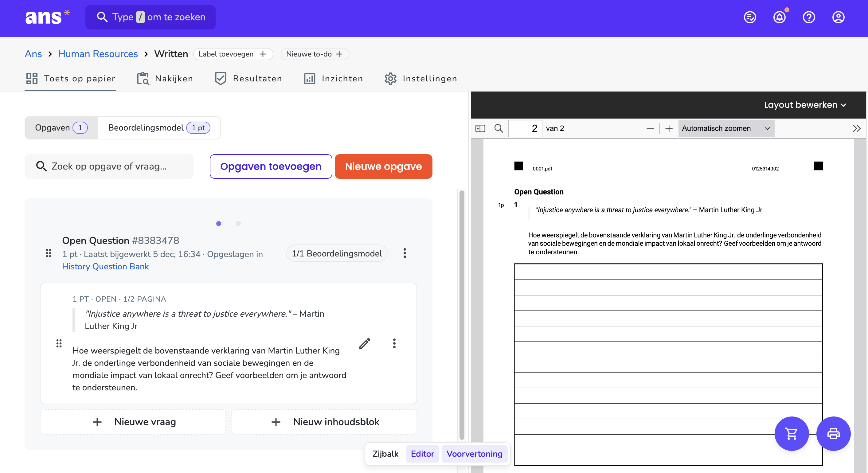Viewport: 868px width, 473px height.
Task: Select the second grey carousel dot
Action: [x=238, y=223]
